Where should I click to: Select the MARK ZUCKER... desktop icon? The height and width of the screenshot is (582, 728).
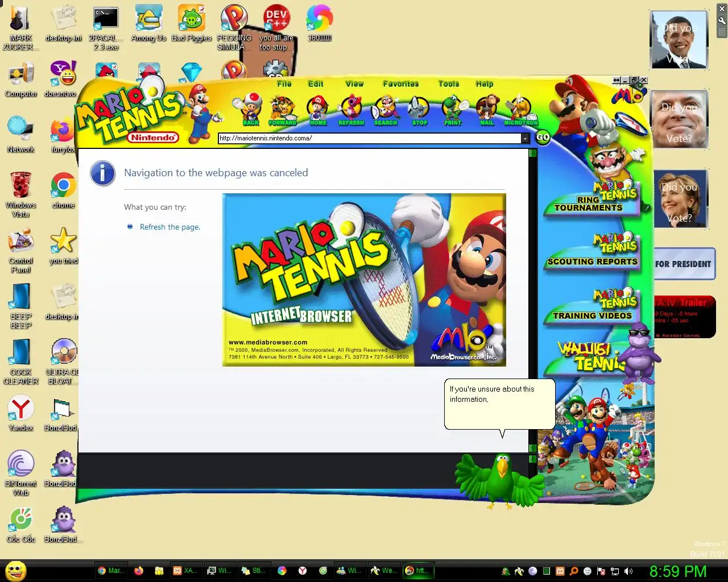click(x=21, y=28)
